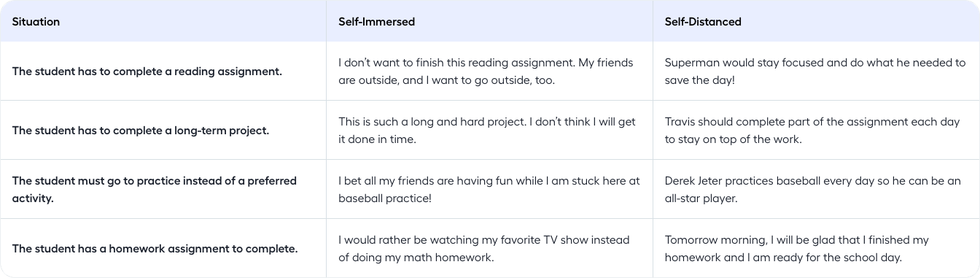The image size is (980, 278).
Task: Click the 'long and hard project' self-immersed text
Action: tap(464, 122)
